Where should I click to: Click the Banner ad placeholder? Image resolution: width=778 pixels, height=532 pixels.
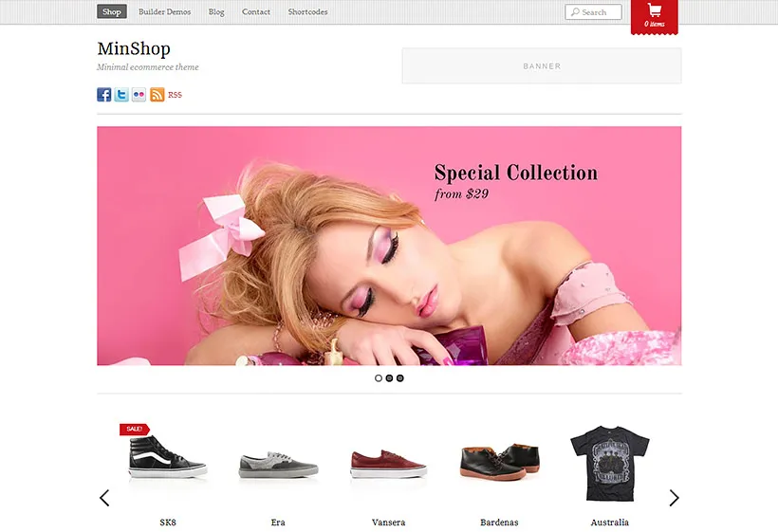click(x=542, y=66)
